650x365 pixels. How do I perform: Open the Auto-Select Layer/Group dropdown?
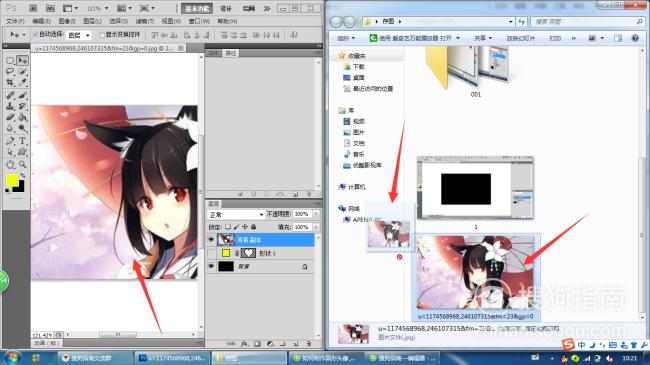78,35
